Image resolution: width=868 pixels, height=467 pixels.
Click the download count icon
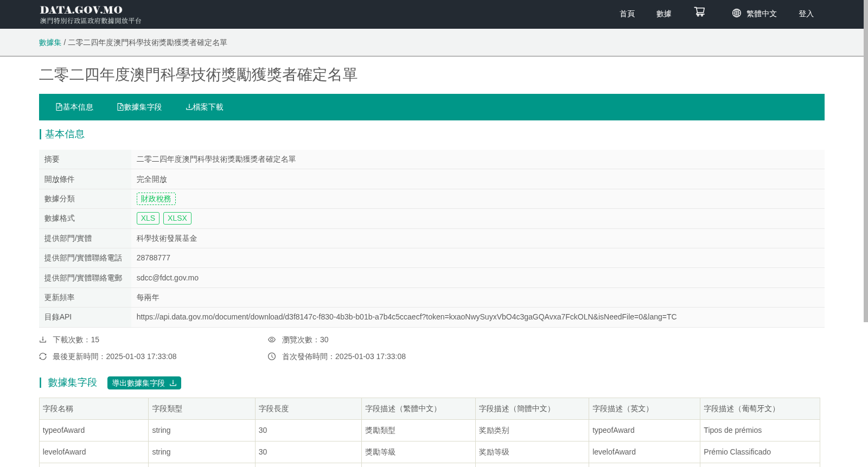pos(43,340)
